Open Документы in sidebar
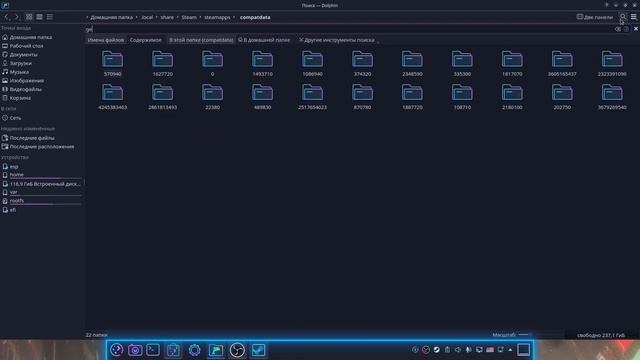Screen dimensions: 640x360 (41, 54)
